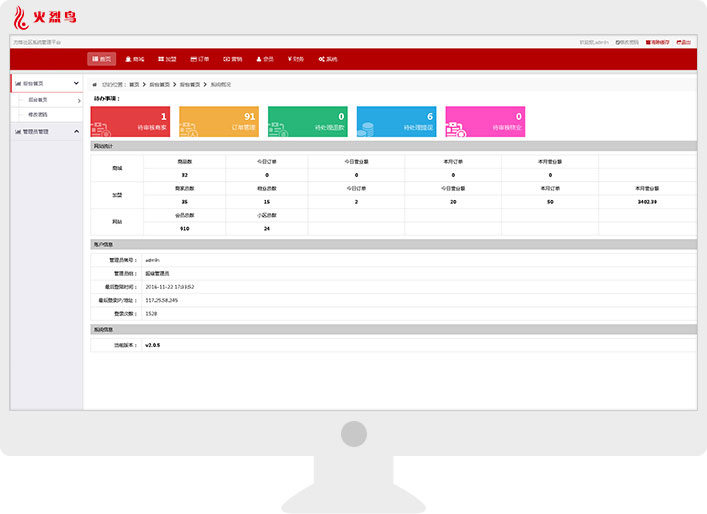Image resolution: width=707 pixels, height=514 pixels.
Task: Open the 财务 menu
Action: coord(295,60)
